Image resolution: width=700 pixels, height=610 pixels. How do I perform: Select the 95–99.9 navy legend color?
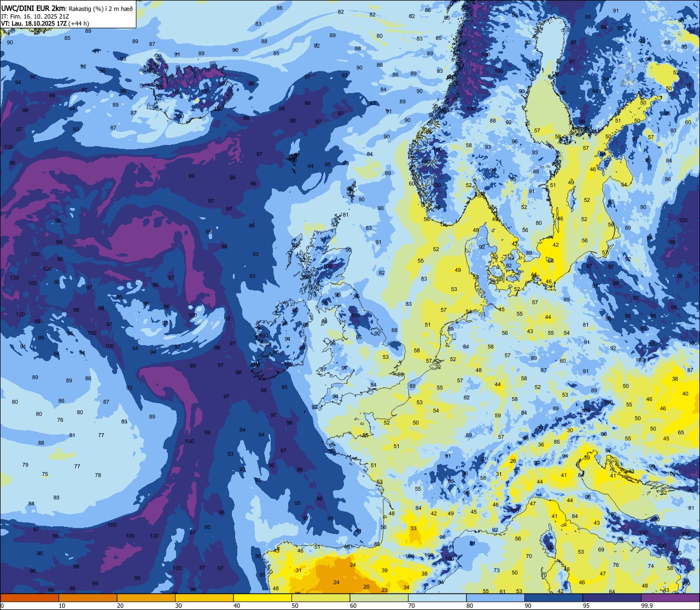pyautogui.click(x=612, y=597)
